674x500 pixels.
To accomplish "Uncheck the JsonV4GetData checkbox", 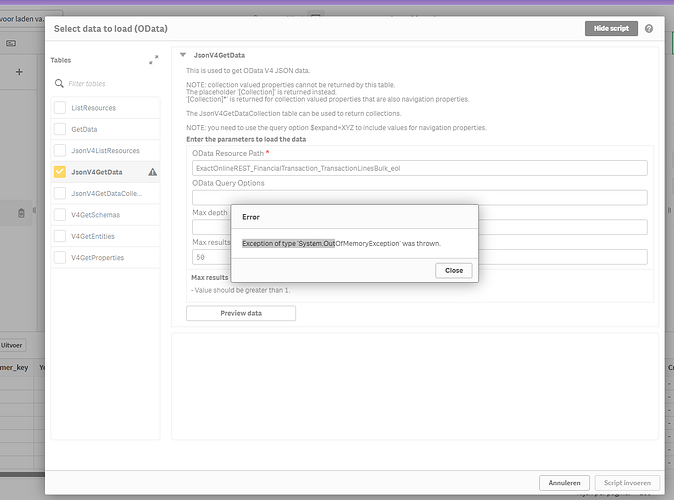I will [x=60, y=172].
